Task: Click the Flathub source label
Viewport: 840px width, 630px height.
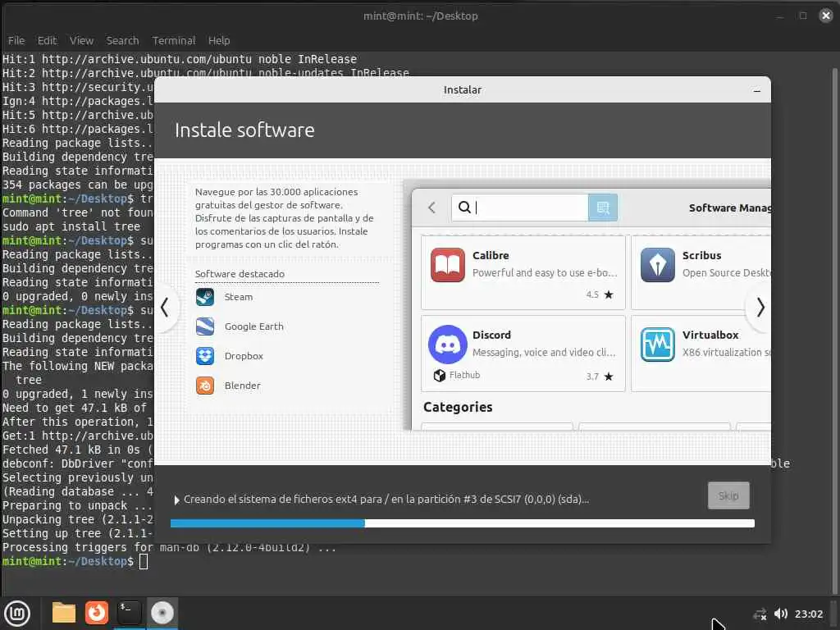Action: pos(464,375)
